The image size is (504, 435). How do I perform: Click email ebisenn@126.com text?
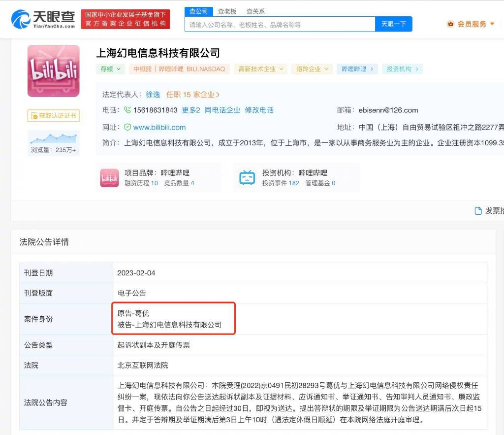point(388,110)
